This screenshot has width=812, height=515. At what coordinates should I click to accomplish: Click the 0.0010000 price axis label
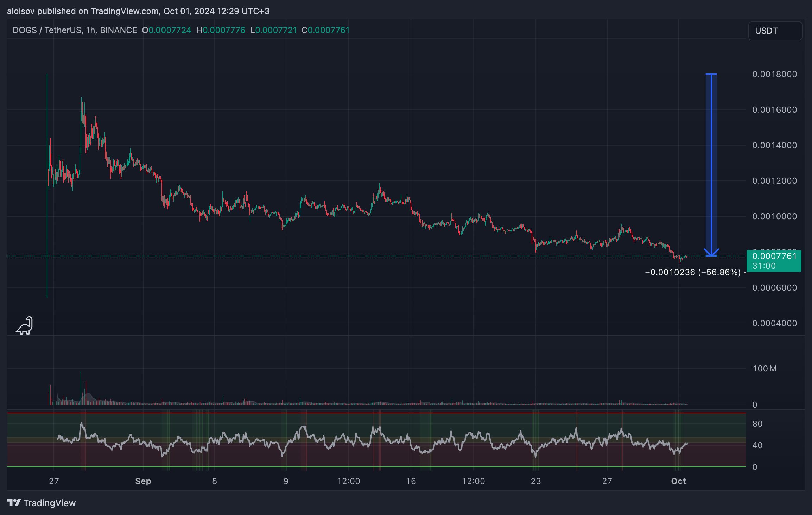(774, 216)
